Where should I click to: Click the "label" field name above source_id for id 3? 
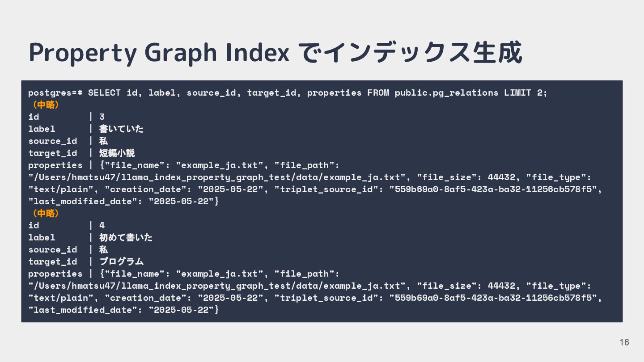point(42,129)
